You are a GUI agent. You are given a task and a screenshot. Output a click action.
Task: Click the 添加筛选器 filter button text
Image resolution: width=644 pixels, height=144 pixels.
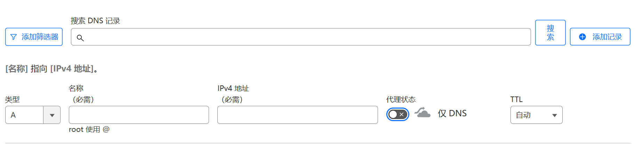40,37
